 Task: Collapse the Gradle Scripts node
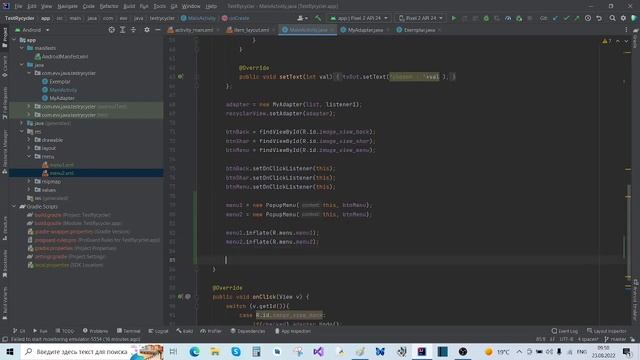point(14,207)
